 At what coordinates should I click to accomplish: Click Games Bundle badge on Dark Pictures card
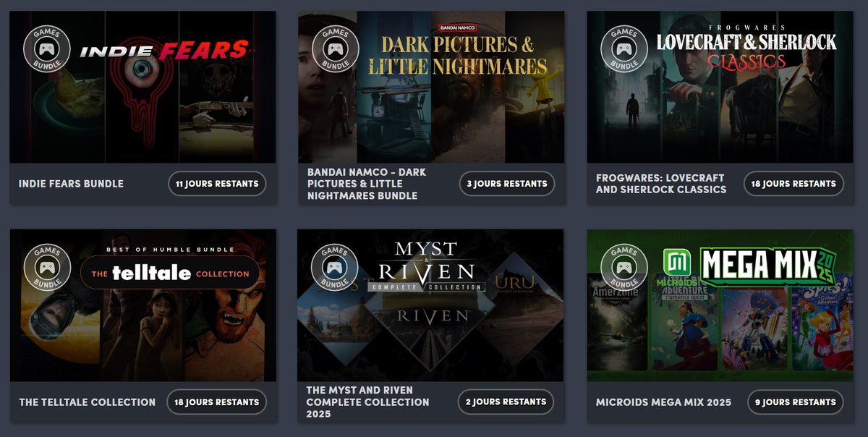point(336,49)
